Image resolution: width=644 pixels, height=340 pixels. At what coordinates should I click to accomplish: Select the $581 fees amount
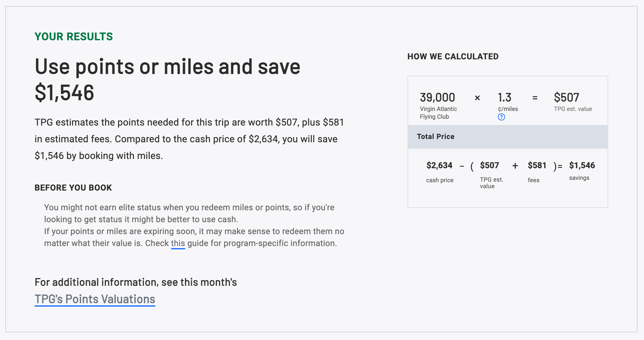coord(538,165)
